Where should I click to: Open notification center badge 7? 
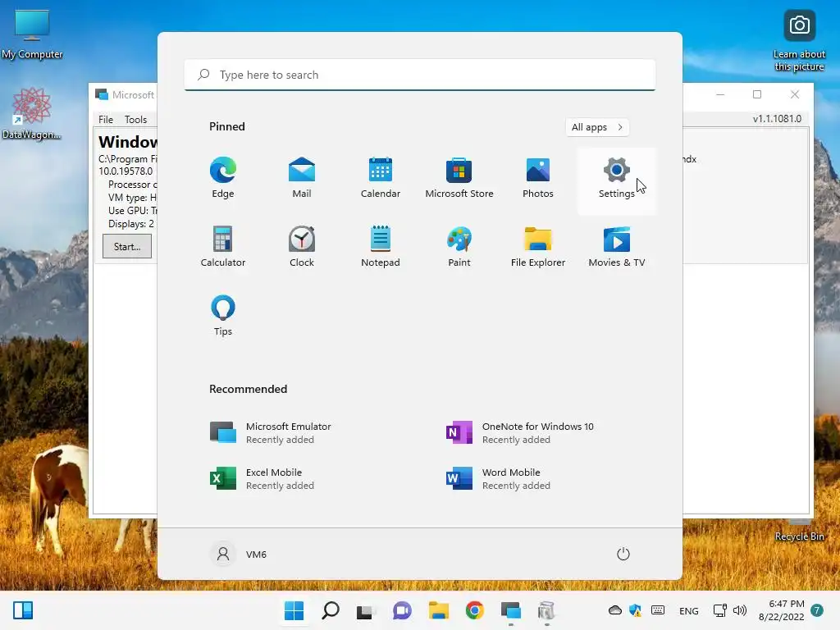pyautogui.click(x=817, y=610)
